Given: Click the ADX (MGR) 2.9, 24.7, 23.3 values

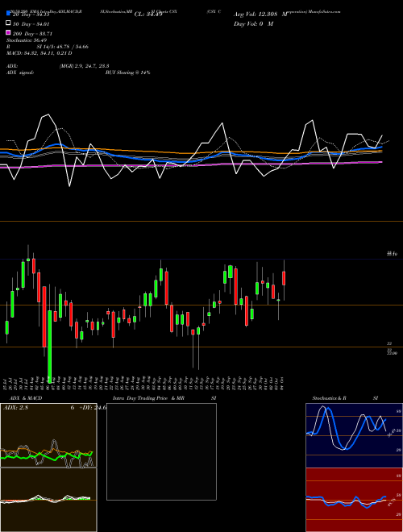Looking at the screenshot, I should point(84,66).
